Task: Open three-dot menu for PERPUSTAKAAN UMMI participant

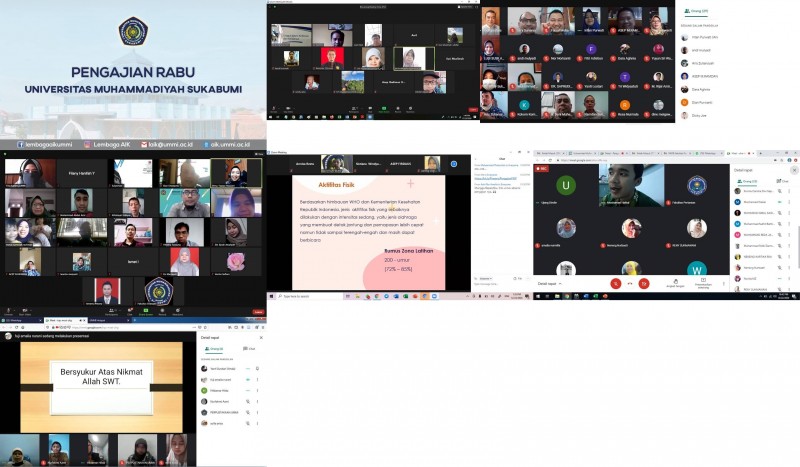Action: coord(258,410)
